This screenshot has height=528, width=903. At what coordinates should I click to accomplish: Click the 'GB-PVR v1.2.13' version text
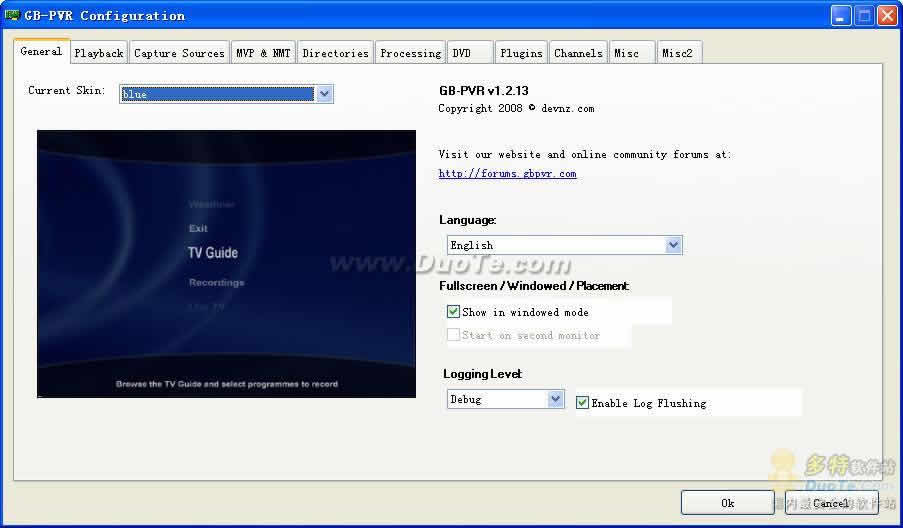484,90
